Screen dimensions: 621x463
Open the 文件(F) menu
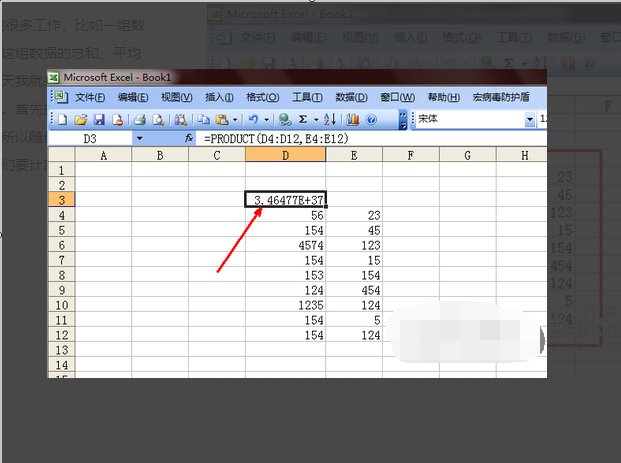89,97
